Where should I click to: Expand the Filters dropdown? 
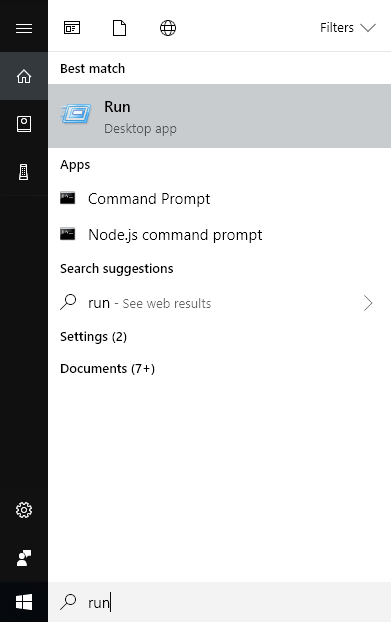(x=348, y=28)
